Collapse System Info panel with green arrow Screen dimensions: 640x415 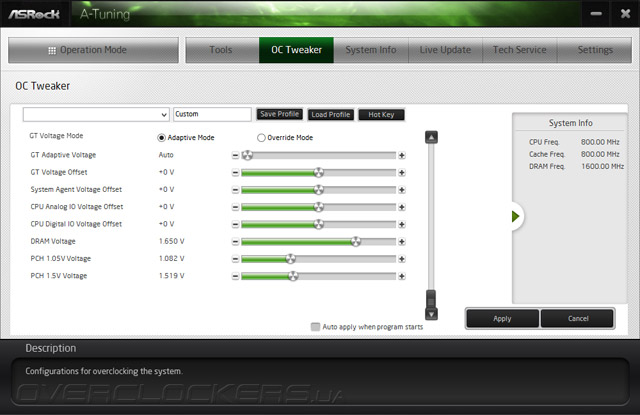pyautogui.click(x=516, y=216)
